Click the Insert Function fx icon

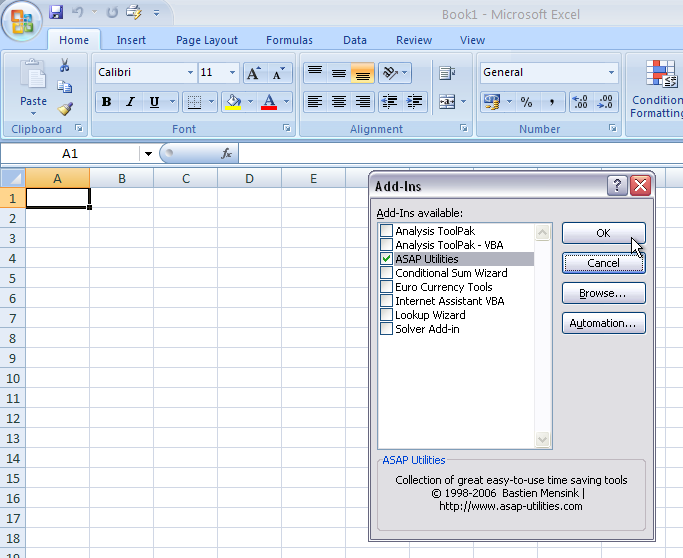[227, 153]
